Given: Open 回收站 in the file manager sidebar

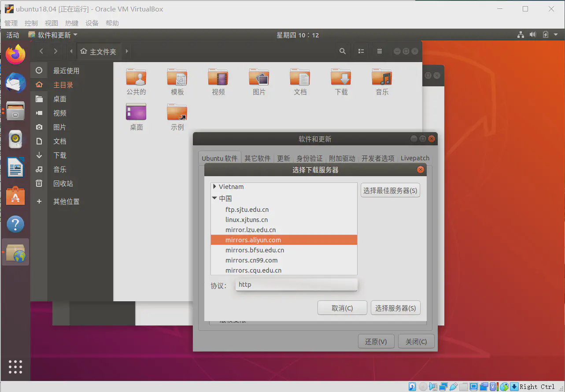Looking at the screenshot, I should pos(63,184).
